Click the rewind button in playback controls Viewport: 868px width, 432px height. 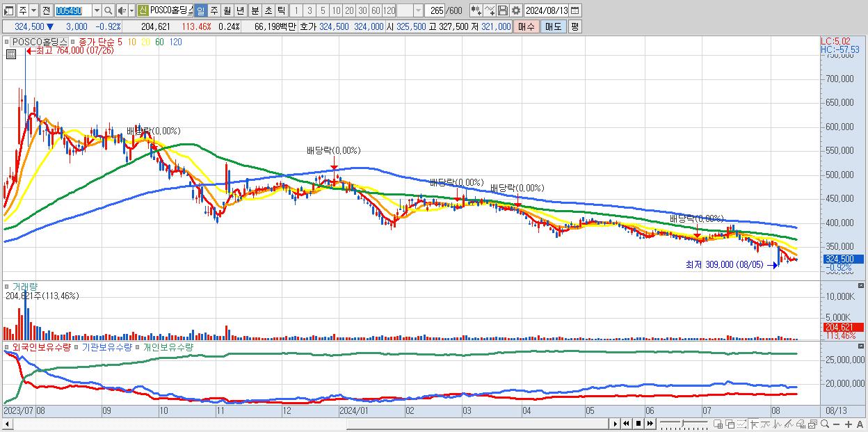pyautogui.click(x=626, y=424)
